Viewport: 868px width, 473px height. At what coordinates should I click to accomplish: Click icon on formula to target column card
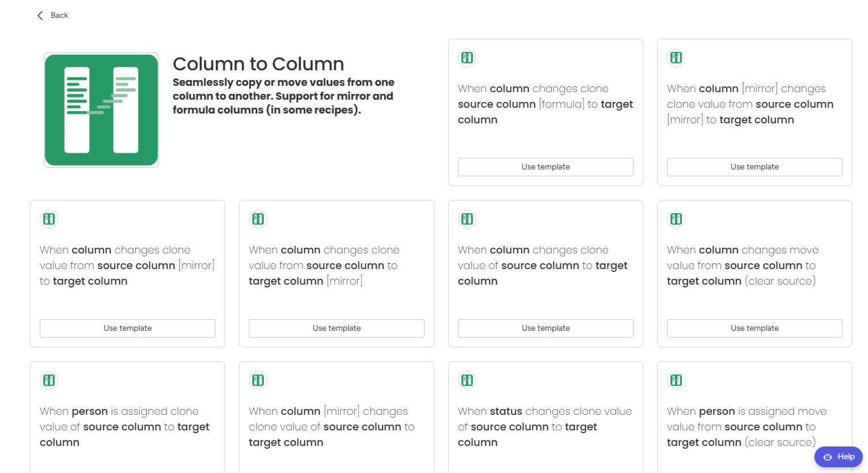(x=467, y=58)
